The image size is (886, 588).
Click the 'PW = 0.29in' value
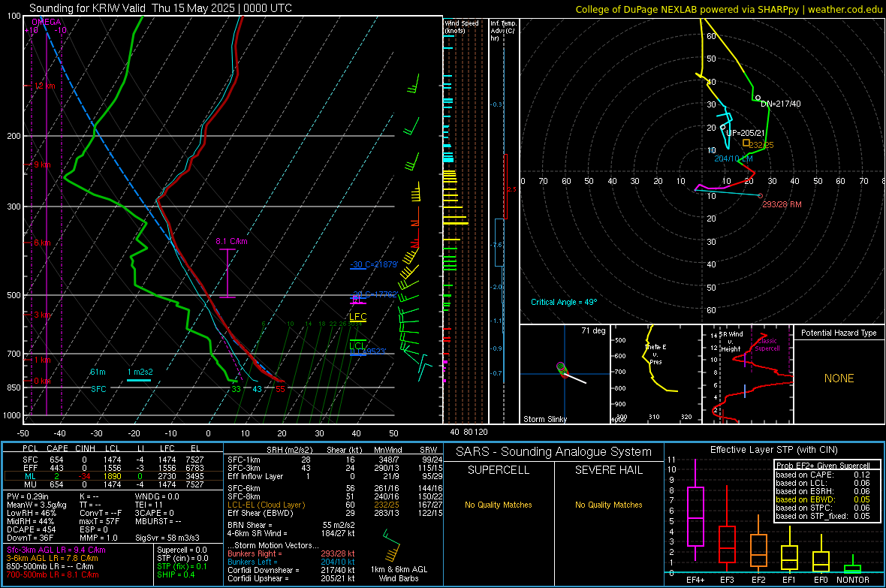tap(28, 496)
